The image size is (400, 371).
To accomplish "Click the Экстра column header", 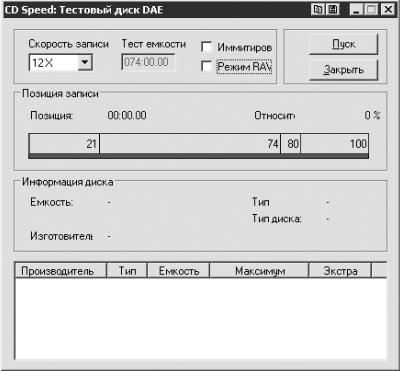I will click(x=340, y=271).
